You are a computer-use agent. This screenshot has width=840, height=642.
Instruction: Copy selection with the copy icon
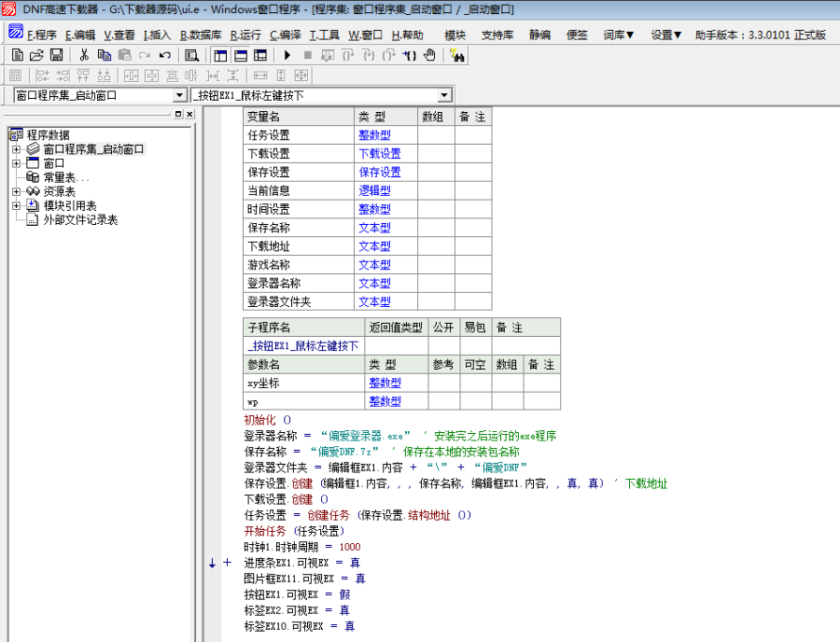[104, 55]
